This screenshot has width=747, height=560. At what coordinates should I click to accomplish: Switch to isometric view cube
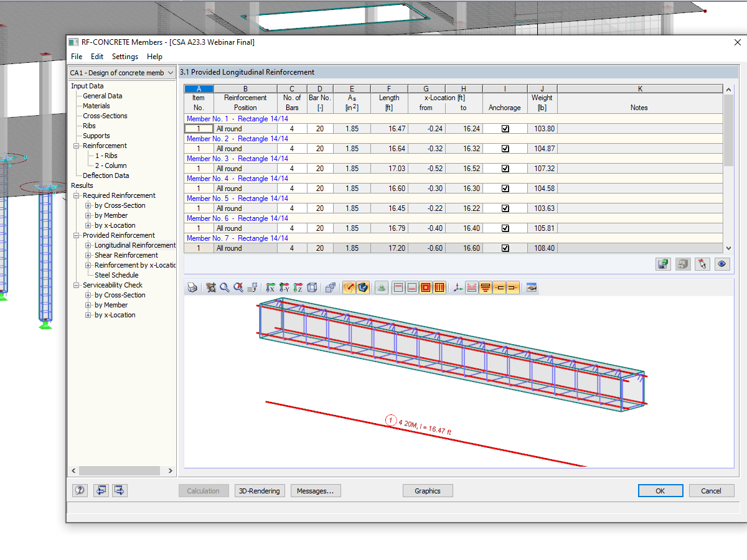tap(312, 287)
